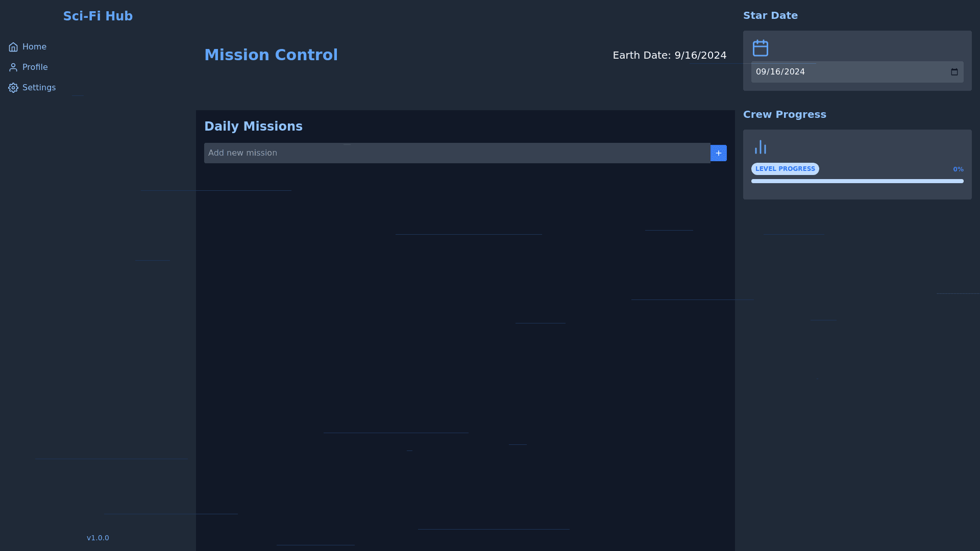Click the Sci-Fi Hub title
This screenshot has height=551, width=980.
point(97,16)
